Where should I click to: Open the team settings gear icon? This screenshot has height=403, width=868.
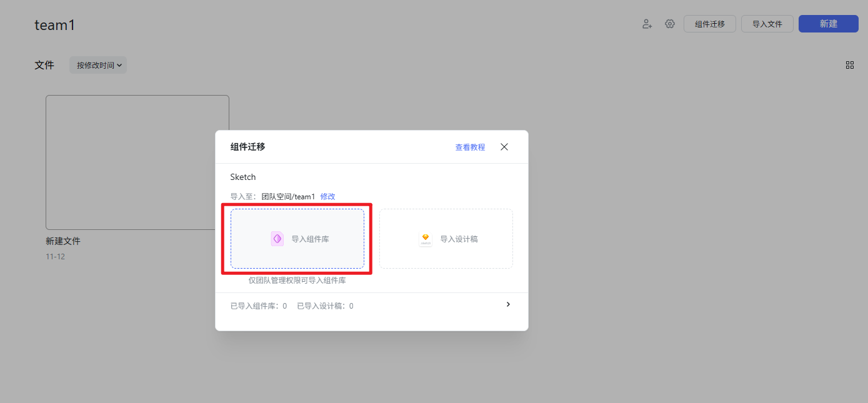coord(669,23)
